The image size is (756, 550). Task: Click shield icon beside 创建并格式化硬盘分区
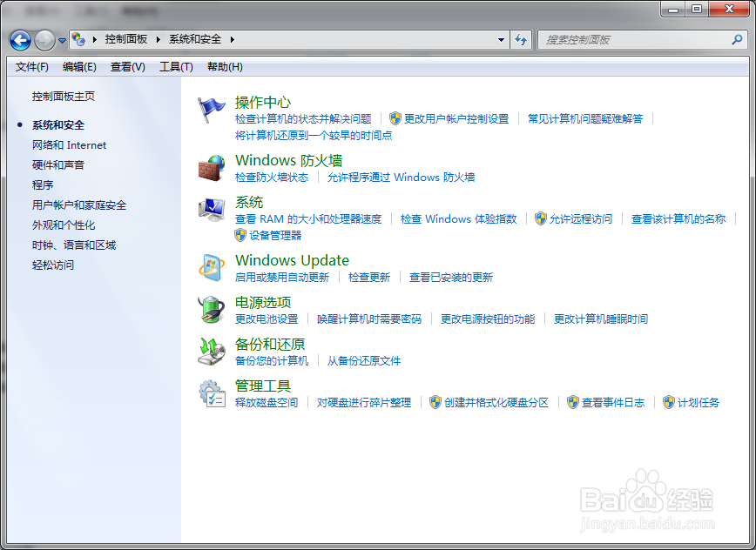[x=435, y=402]
